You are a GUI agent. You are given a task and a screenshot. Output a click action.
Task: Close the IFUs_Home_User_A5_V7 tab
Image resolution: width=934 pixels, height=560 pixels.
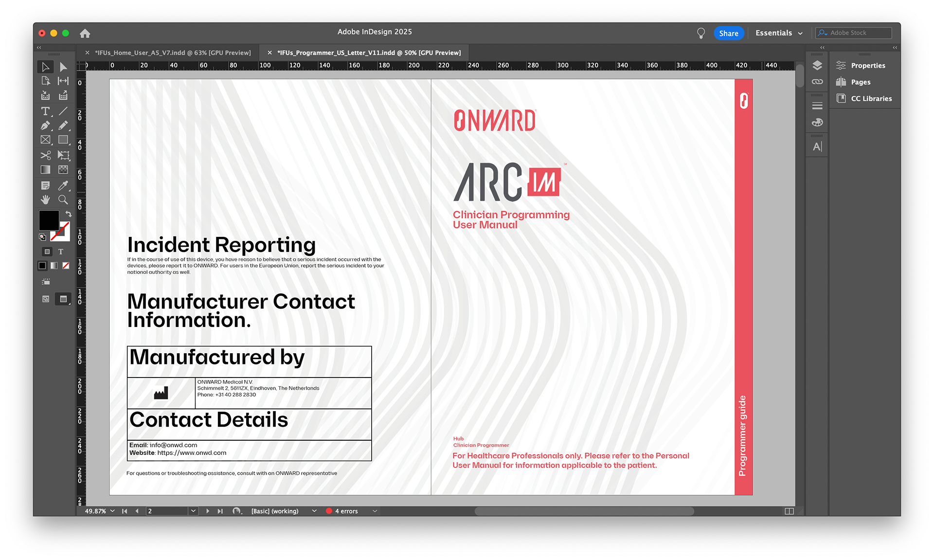click(87, 53)
